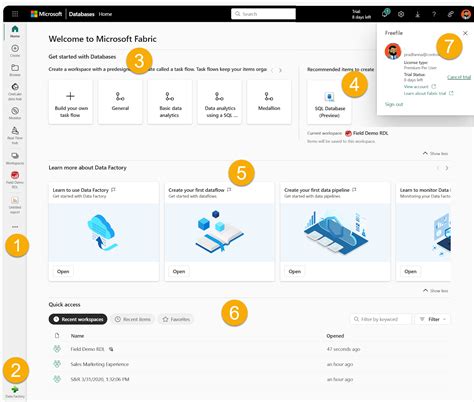Image resolution: width=474 pixels, height=402 pixels.
Task: Click Sign out
Action: tap(394, 104)
